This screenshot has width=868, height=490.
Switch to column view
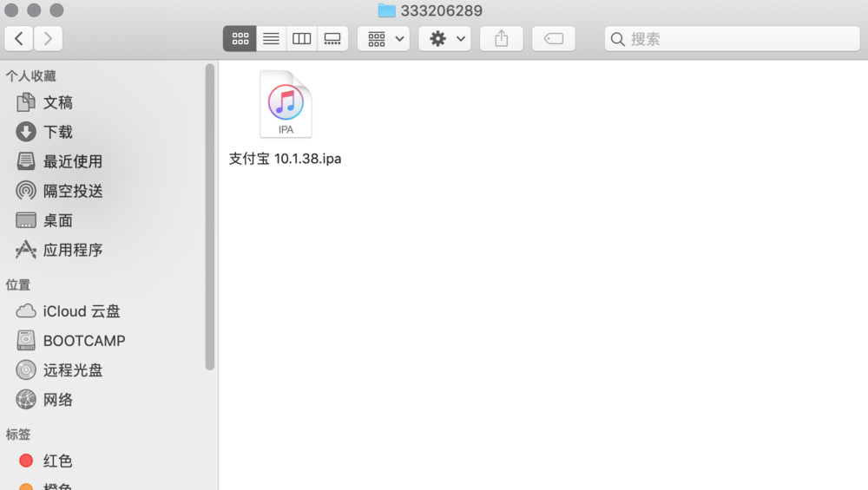[302, 39]
